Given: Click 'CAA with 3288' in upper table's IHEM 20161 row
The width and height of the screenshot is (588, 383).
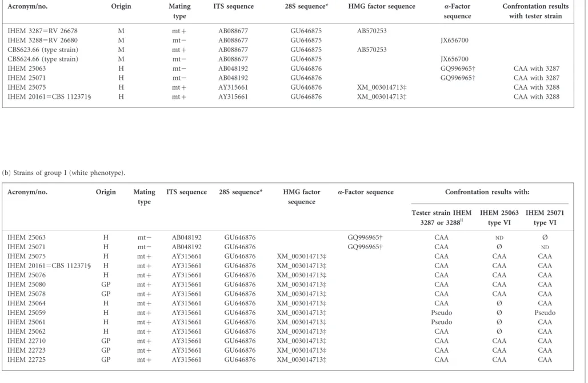Looking at the screenshot, I should click(536, 97).
